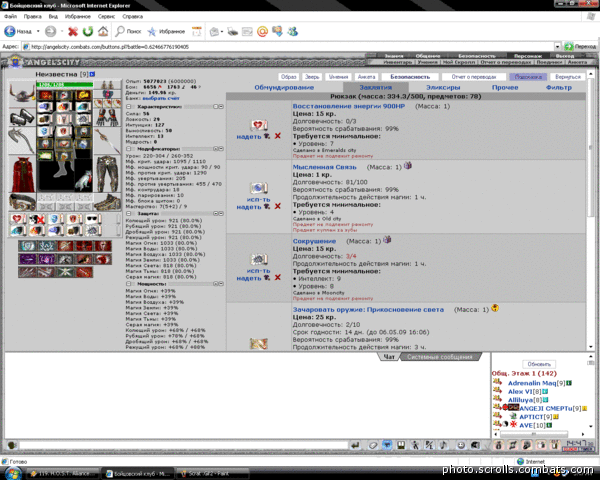This screenshot has width=600, height=480.
Task: Click the sunglasses scroll in quick slots
Action: click(92, 219)
